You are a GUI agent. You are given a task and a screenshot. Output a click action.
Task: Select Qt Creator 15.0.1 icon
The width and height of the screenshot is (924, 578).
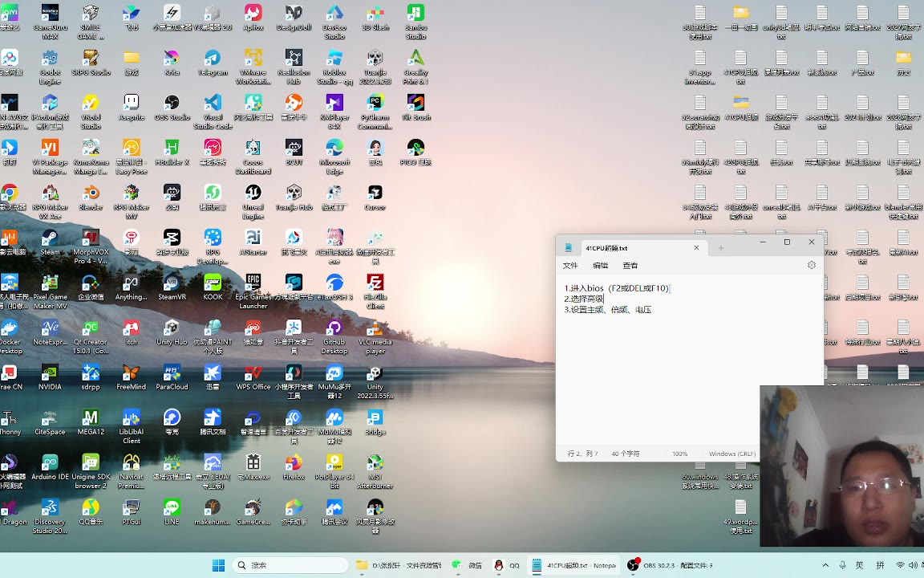click(x=90, y=337)
